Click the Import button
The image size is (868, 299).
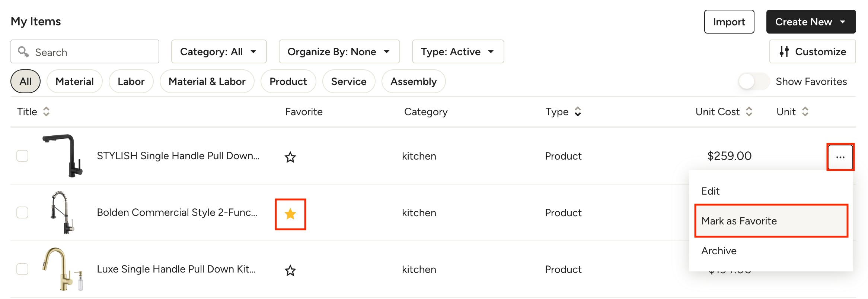click(729, 22)
